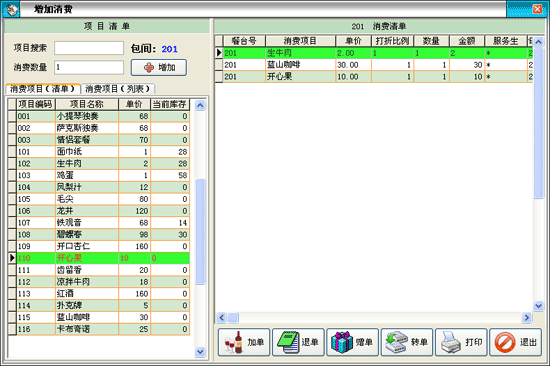The height and width of the screenshot is (366, 550).
Task: Select the 蓝山咖啡 row in consumption list
Action: point(374,65)
